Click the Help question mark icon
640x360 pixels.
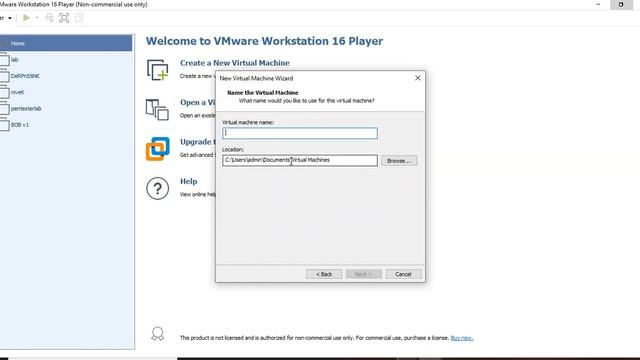158,188
